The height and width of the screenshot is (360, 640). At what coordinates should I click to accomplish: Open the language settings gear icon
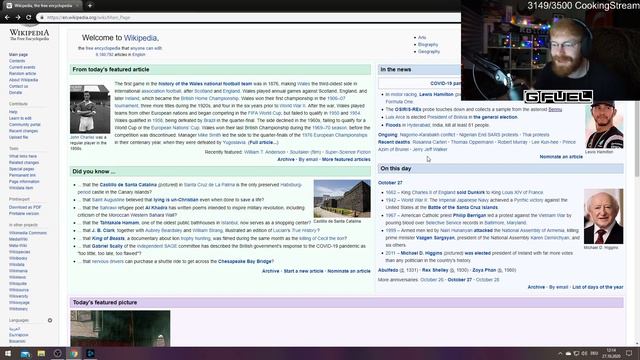point(50,320)
